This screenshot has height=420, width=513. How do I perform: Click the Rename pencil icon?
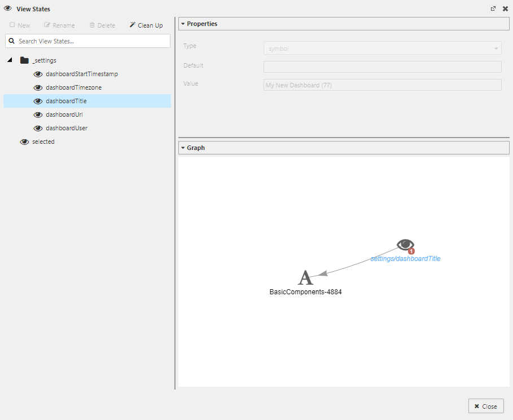49,25
